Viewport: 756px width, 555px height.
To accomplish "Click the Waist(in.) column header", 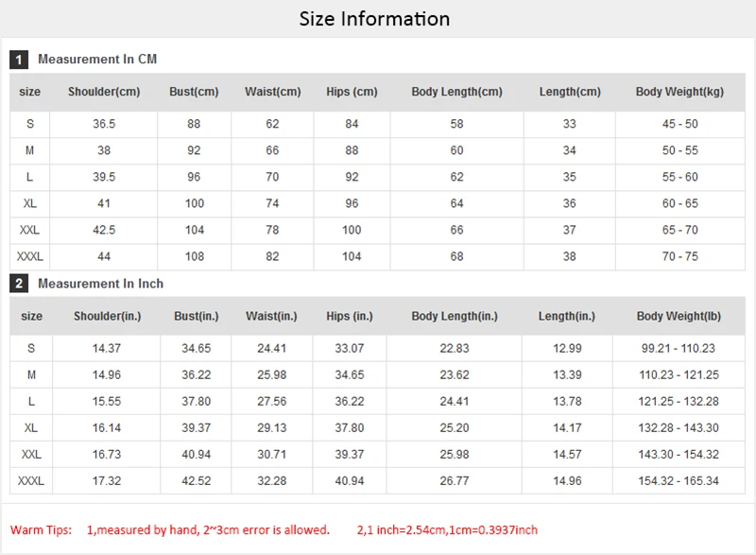I will pyautogui.click(x=271, y=317).
